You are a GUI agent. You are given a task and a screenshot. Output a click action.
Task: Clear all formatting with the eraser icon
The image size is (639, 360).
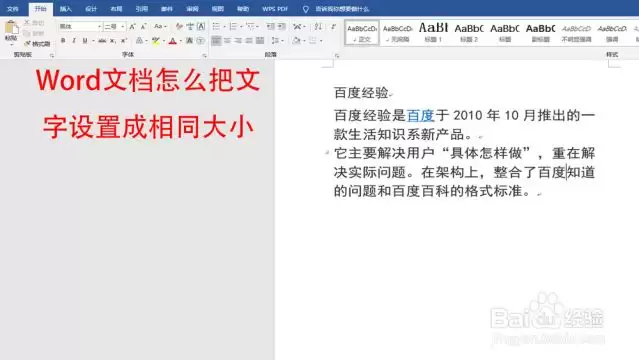179,27
